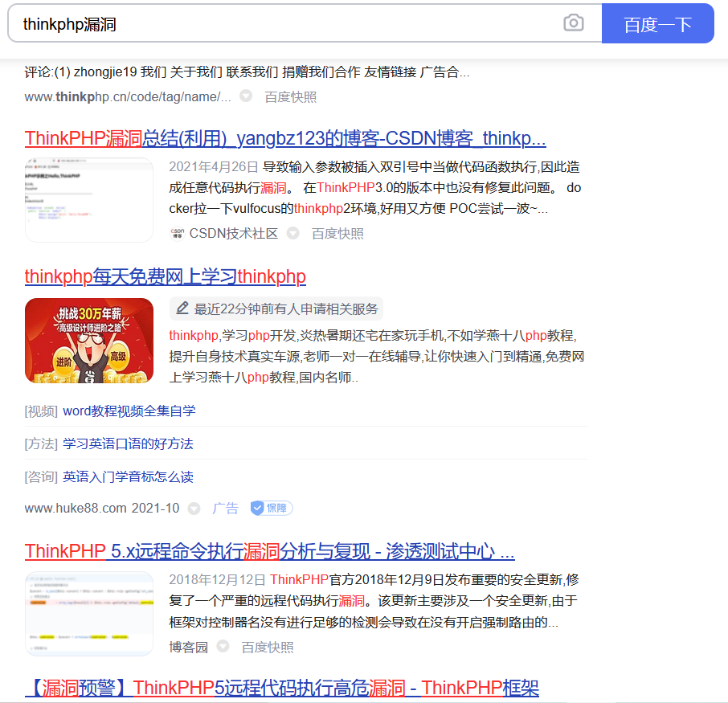Click the CSDN result's code screenshot thumbnail
Viewport: 728px width, 703px height.
89,198
